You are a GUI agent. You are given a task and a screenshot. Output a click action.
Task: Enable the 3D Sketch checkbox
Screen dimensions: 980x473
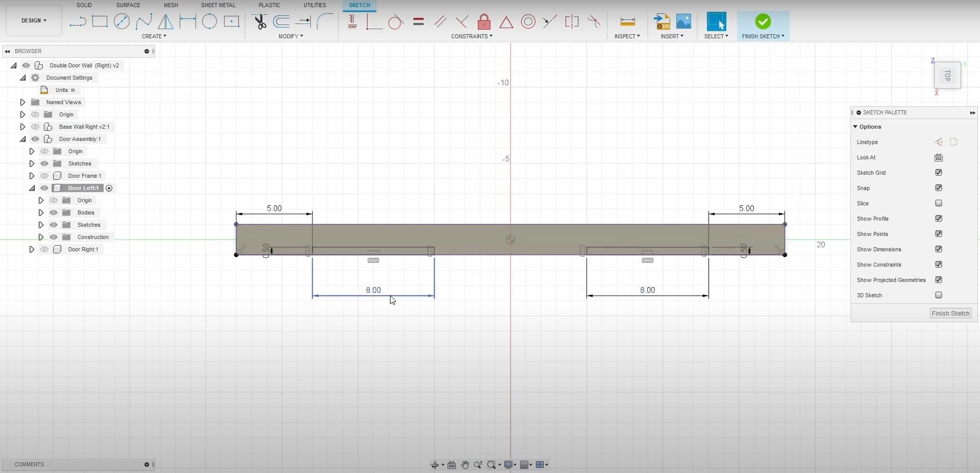point(938,295)
